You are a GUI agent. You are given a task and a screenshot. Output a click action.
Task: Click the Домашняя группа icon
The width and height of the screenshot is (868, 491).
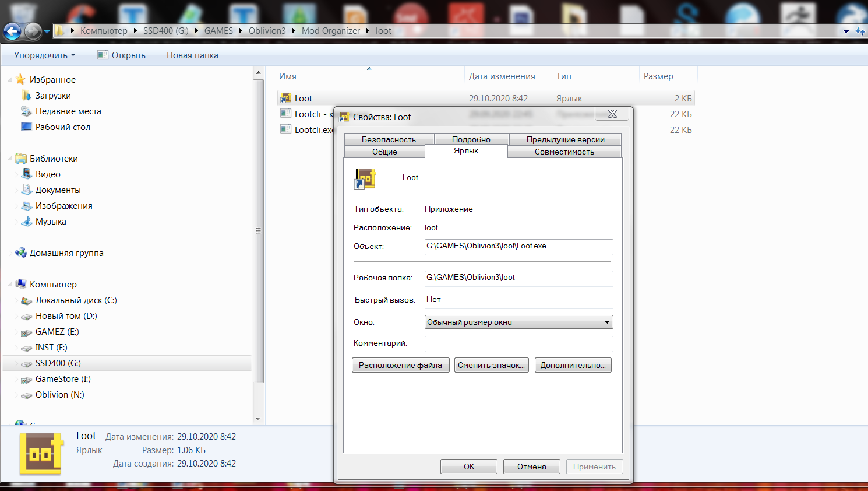pyautogui.click(x=21, y=253)
